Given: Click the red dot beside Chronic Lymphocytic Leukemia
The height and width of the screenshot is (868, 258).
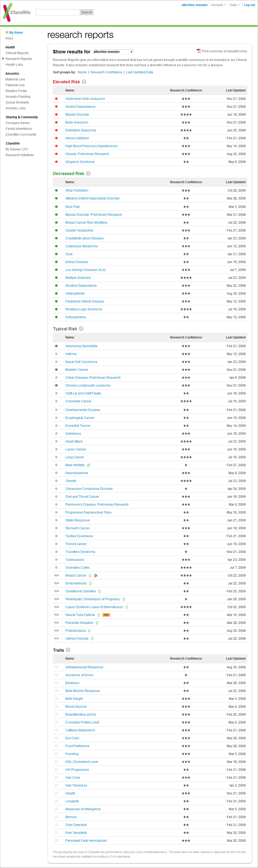Looking at the screenshot, I should (56, 386).
